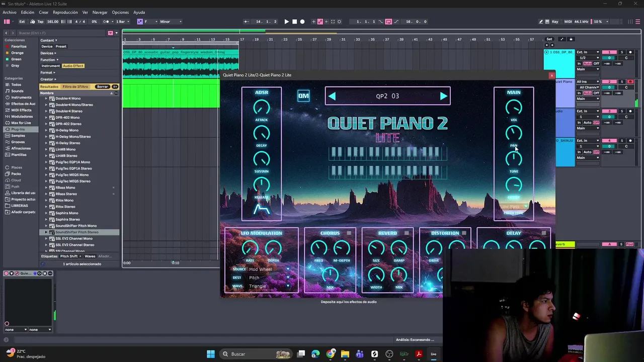Select SoundShifter Pitch Mono plug-in

coord(76,226)
